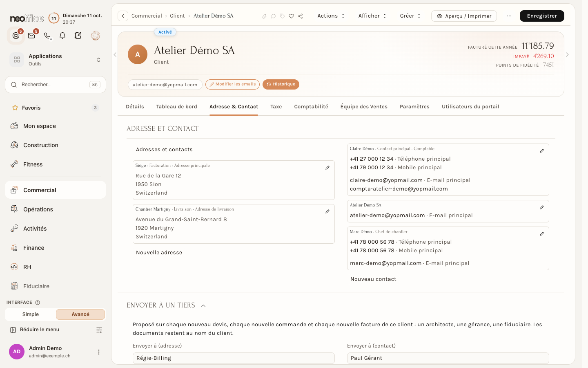Open the Créer dropdown
Viewport: 588px width, 368px height.
410,16
